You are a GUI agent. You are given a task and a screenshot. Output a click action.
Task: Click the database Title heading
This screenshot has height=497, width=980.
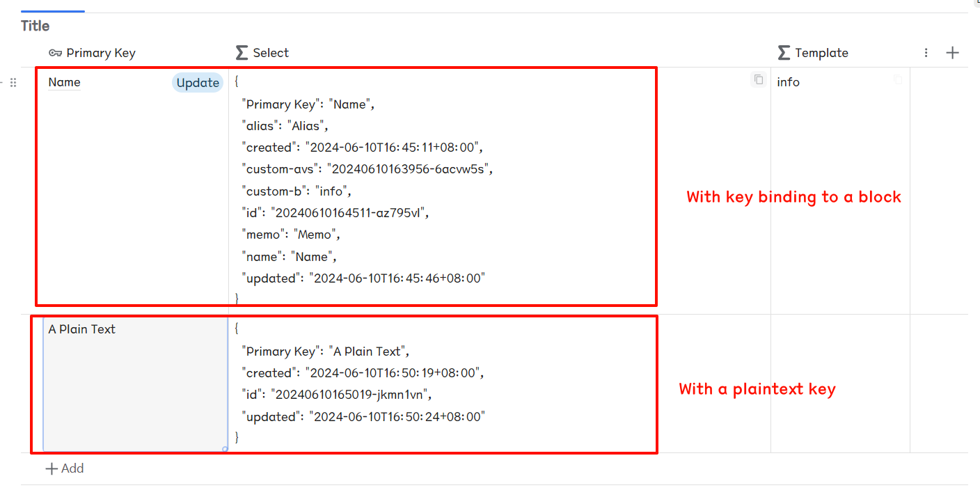coord(35,26)
